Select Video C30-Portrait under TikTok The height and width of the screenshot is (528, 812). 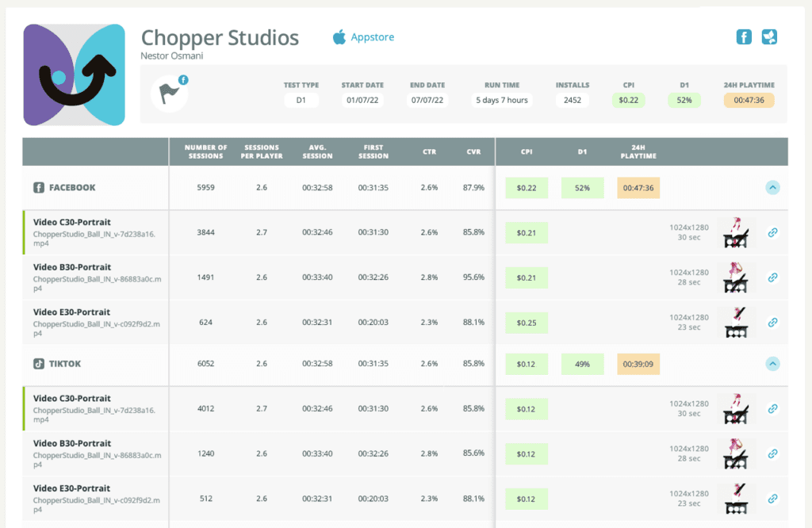72,398
